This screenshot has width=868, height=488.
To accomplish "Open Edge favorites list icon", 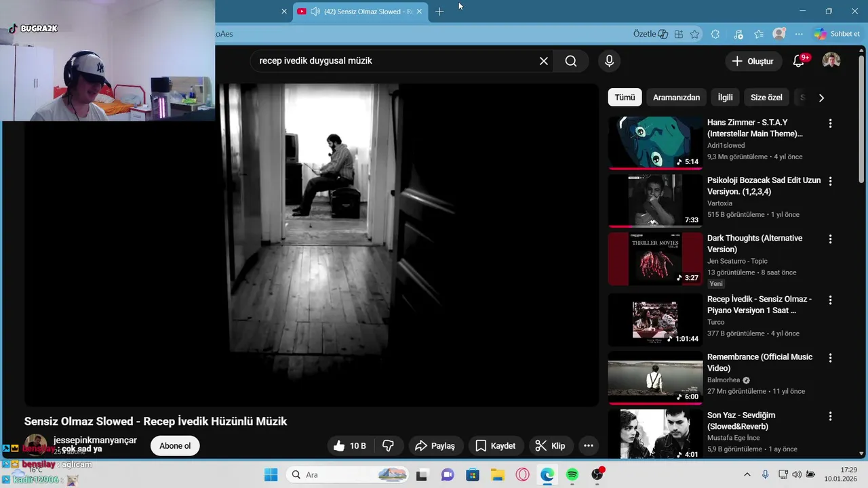I will click(x=759, y=34).
